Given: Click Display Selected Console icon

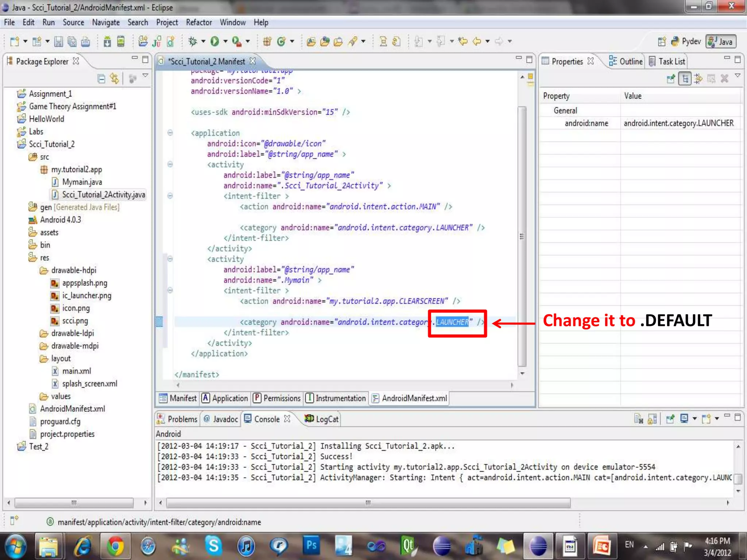Looking at the screenshot, I should (684, 419).
